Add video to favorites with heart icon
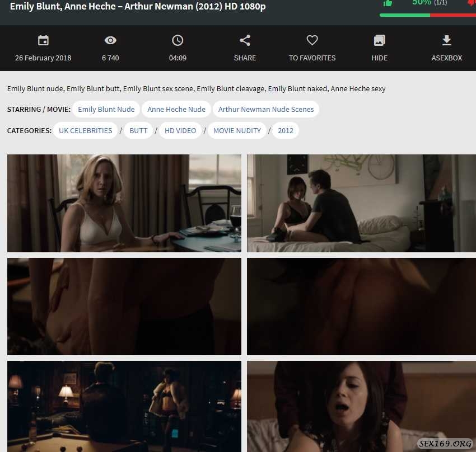The image size is (476, 452). click(312, 40)
